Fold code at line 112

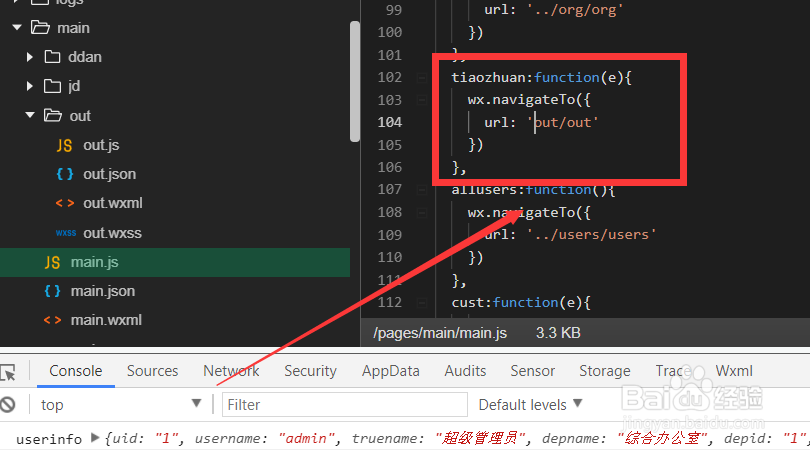(422, 302)
